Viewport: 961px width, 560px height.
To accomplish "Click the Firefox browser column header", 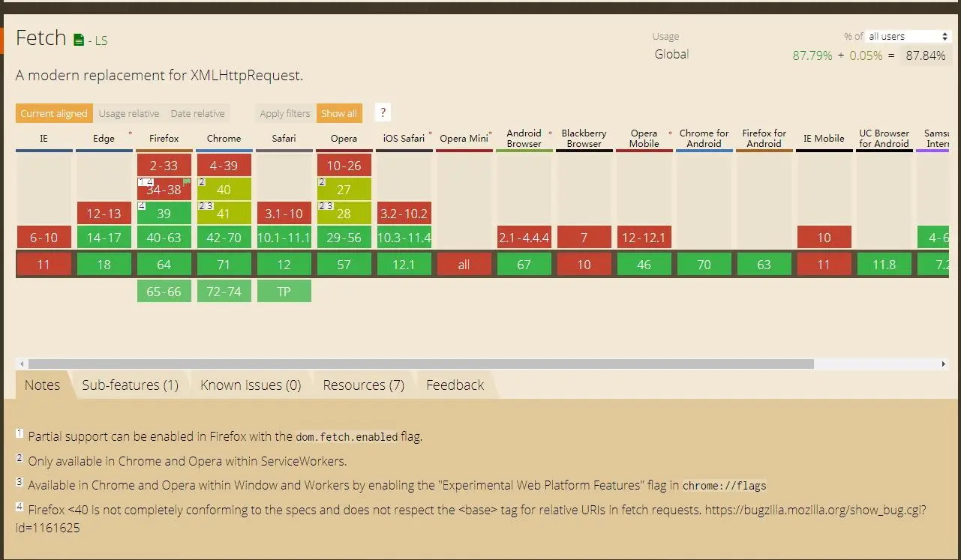I will tap(164, 139).
